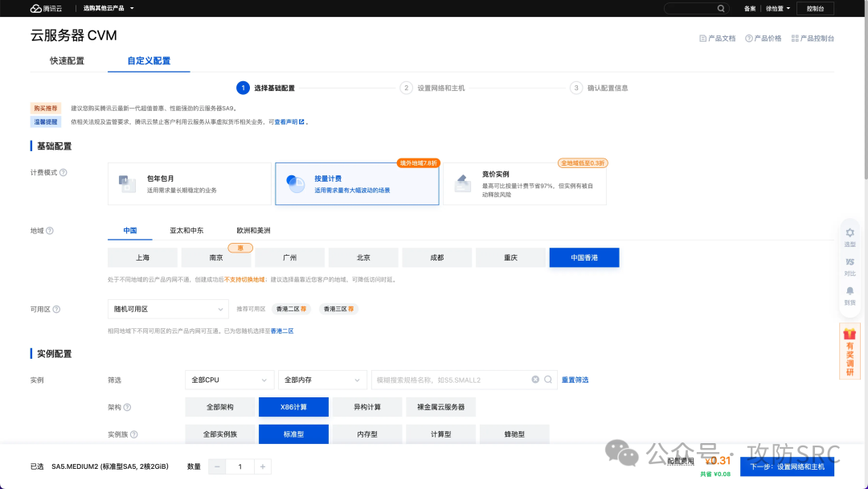Expand the 全部CPU filter dropdown
The height and width of the screenshot is (489, 868).
(229, 379)
